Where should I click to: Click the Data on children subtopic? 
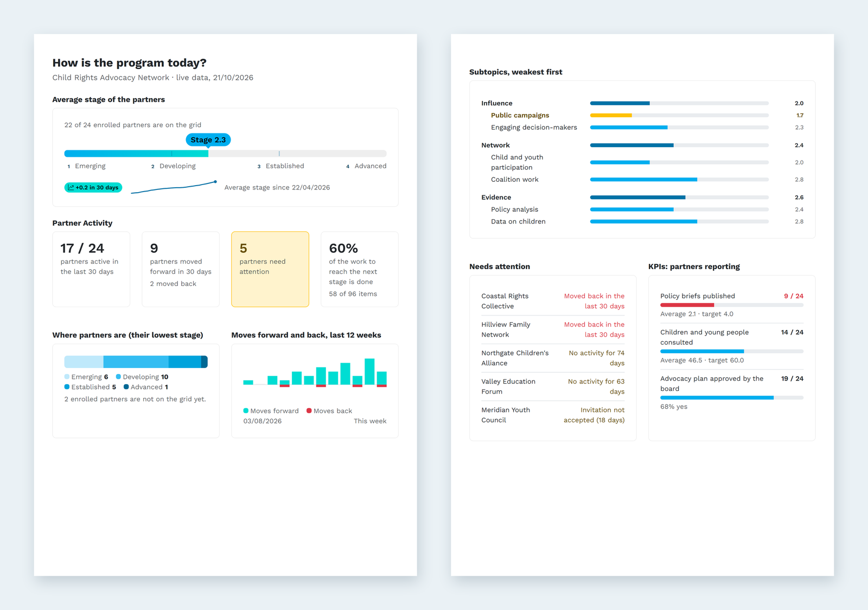(x=642, y=221)
